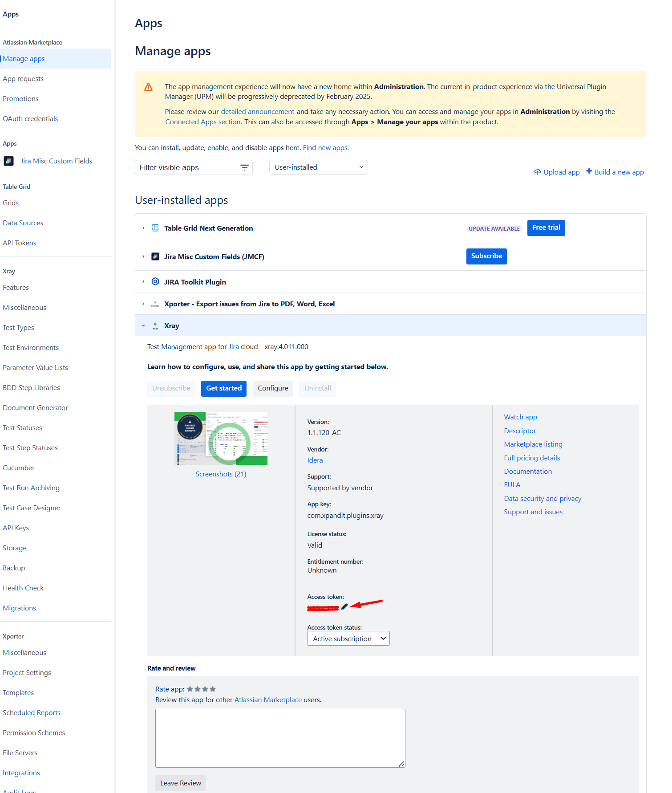The image size is (672, 793).
Task: Open Cucumber settings
Action: coord(19,468)
